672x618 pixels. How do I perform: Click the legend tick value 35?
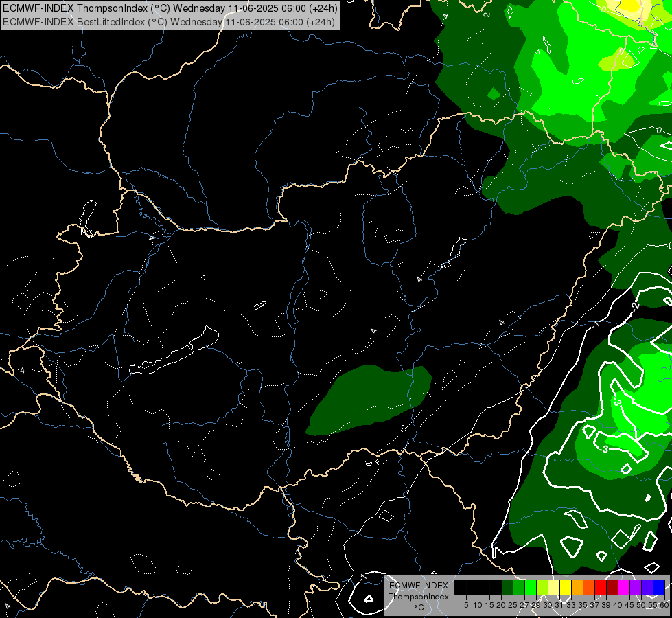pyautogui.click(x=583, y=605)
